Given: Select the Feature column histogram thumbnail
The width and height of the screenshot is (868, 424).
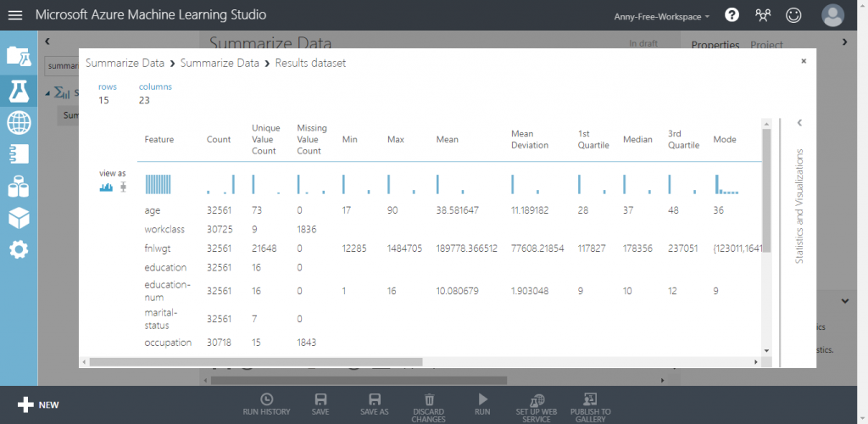Looking at the screenshot, I should tap(159, 184).
